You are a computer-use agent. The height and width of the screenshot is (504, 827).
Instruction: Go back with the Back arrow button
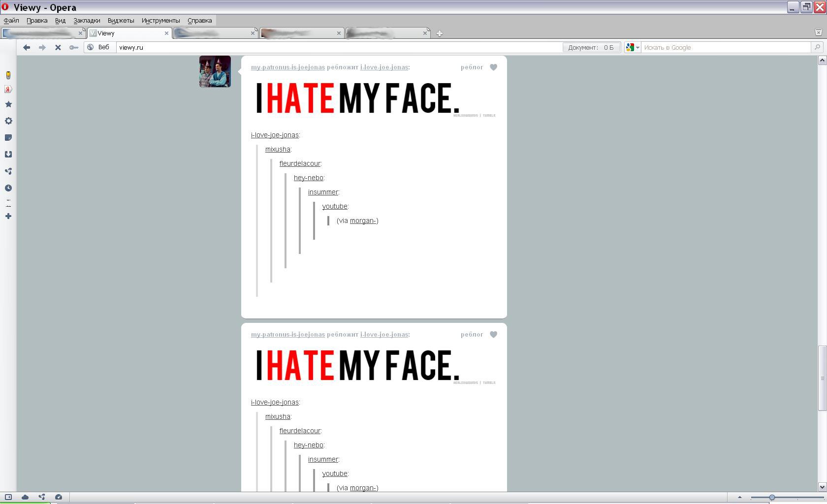[27, 47]
